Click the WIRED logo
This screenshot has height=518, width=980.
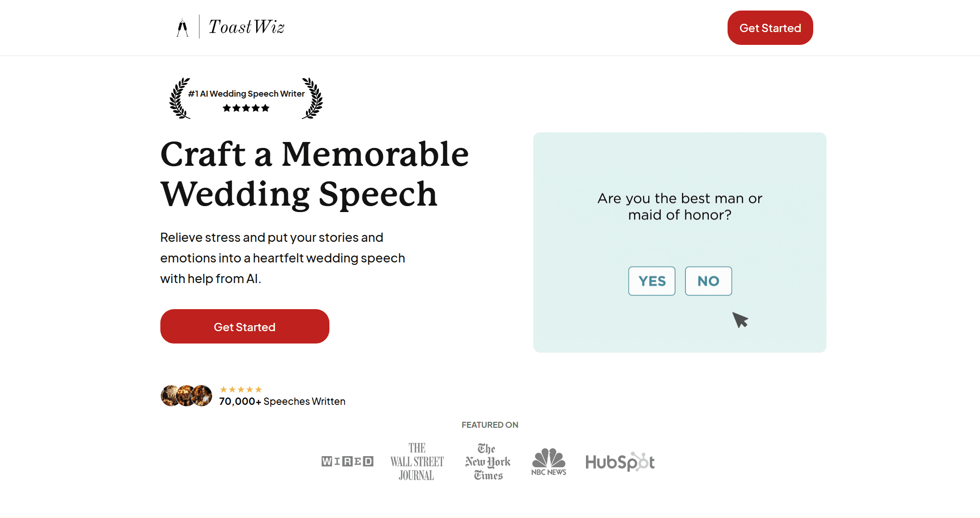point(347,461)
